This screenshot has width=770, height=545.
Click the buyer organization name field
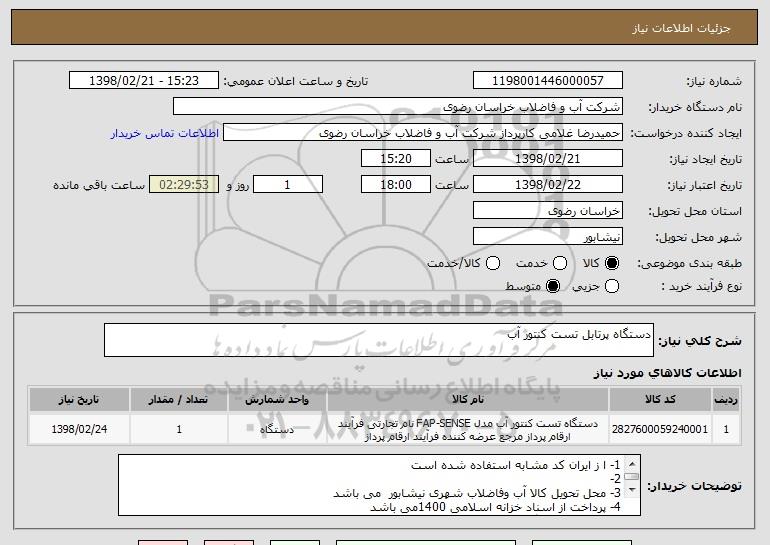coord(398,107)
